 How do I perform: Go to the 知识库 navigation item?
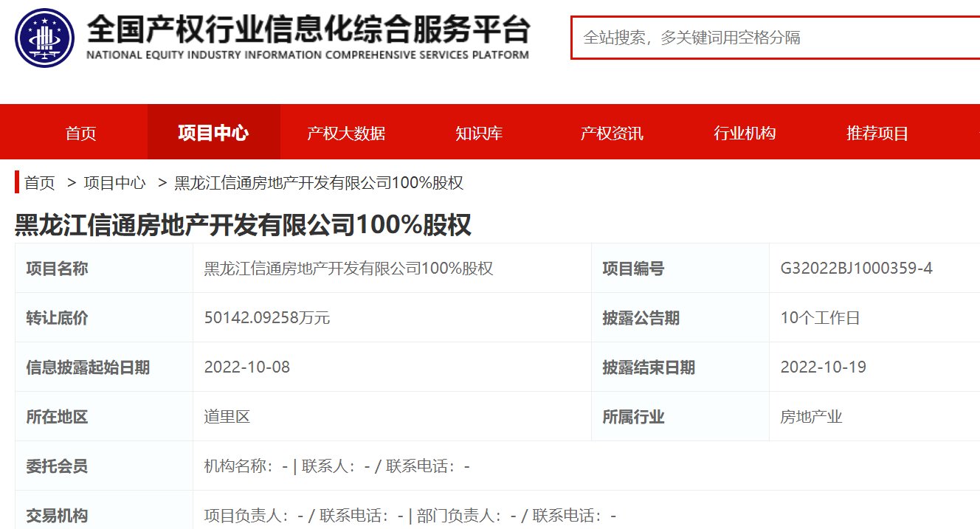(x=479, y=134)
